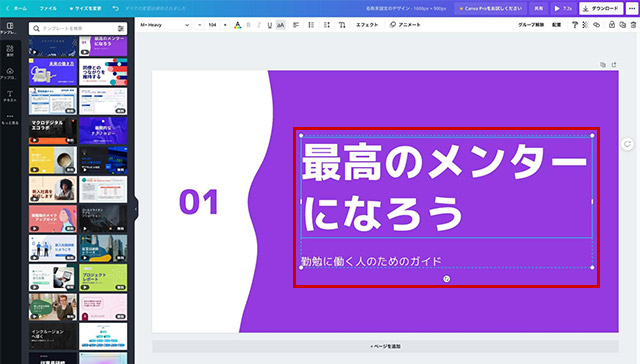Click the copy style paint roller icon
640x364 pixels.
coord(575,25)
